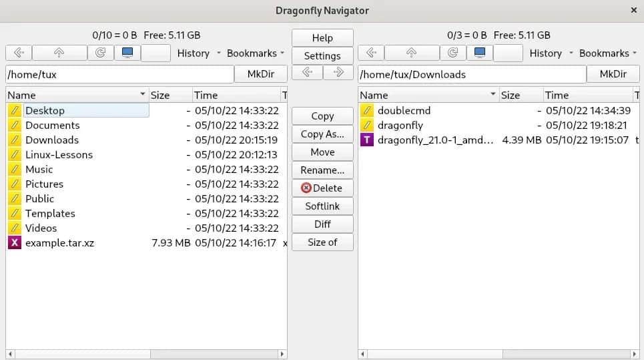Click the /home/tux/Downloads path field
The height and width of the screenshot is (360, 644).
(x=471, y=74)
